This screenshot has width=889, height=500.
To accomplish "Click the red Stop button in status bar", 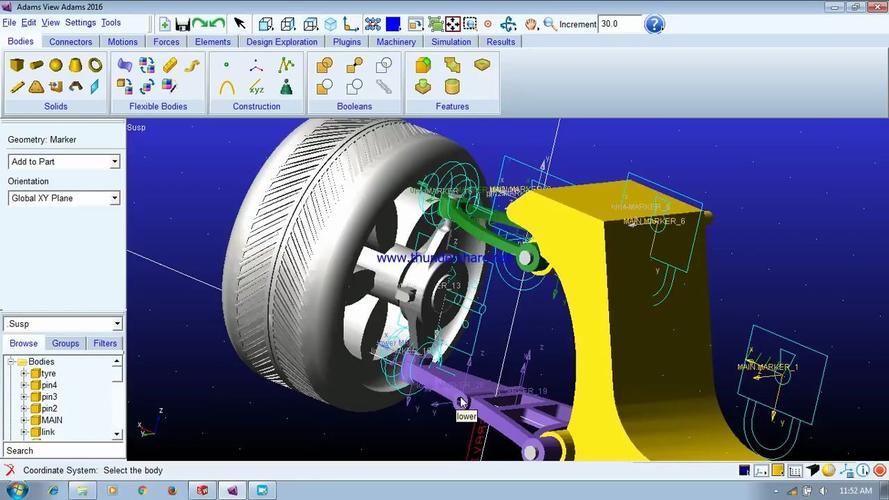I will click(x=879, y=470).
